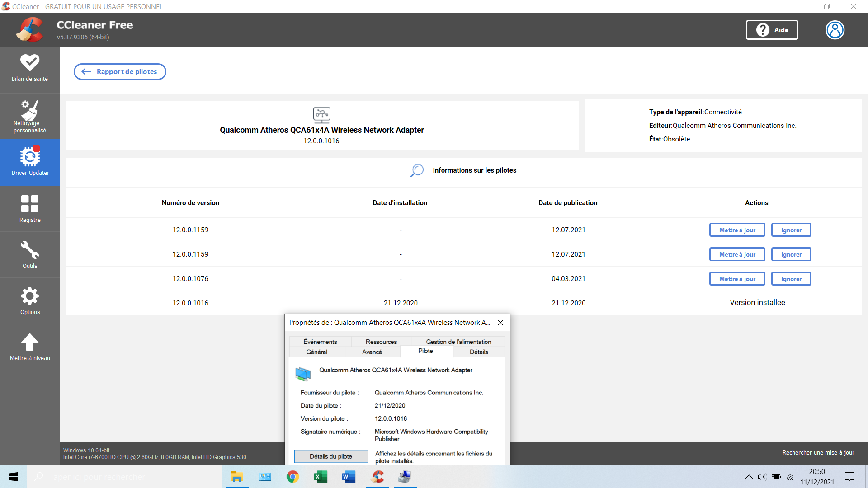This screenshot has width=868, height=488.
Task: Click Éditeur Qualcomm Atheros Communications text
Action: point(722,126)
